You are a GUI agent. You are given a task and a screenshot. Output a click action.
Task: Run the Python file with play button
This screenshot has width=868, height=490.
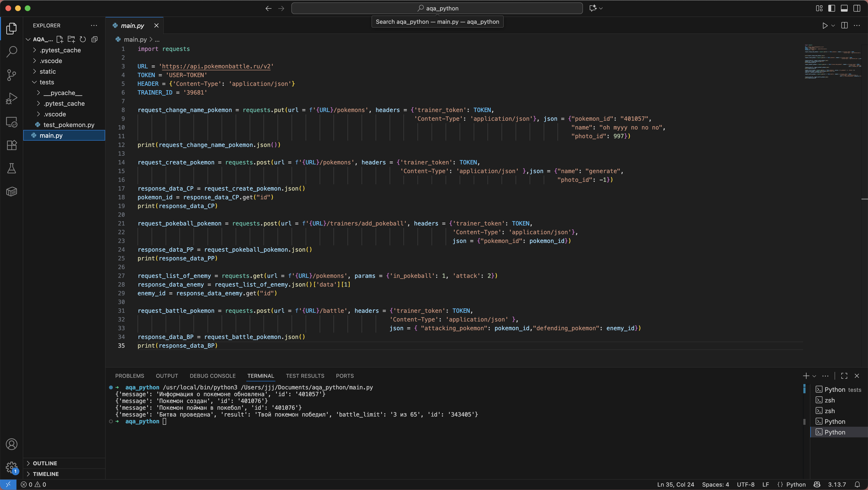point(825,26)
